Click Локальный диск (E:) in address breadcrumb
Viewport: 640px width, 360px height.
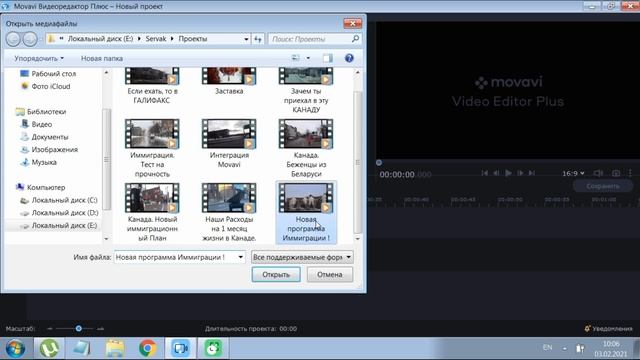(100, 39)
